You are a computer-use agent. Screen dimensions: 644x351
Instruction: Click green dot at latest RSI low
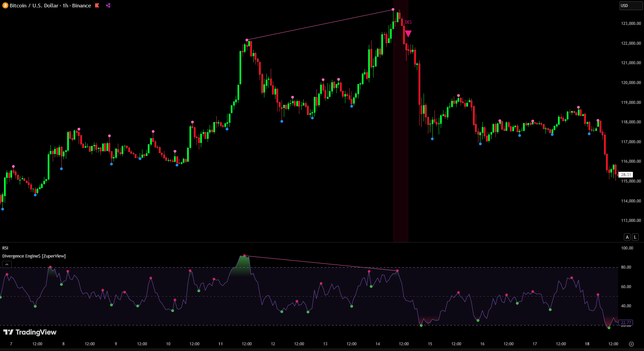609,327
